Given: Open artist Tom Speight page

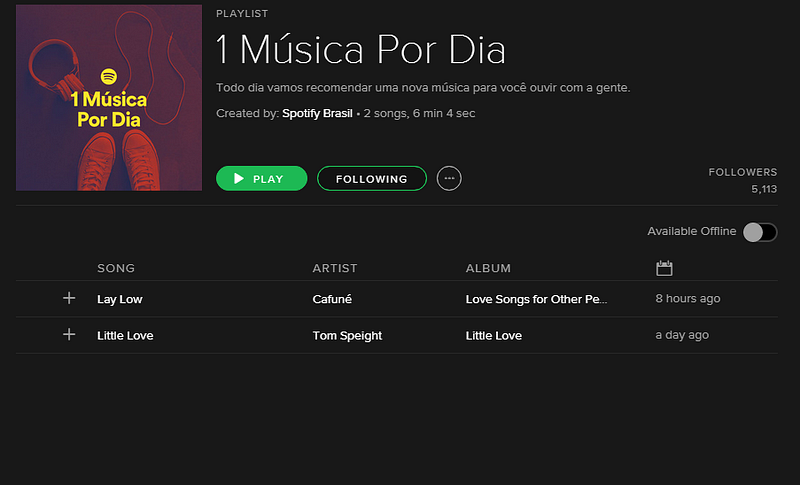Looking at the screenshot, I should pos(347,336).
